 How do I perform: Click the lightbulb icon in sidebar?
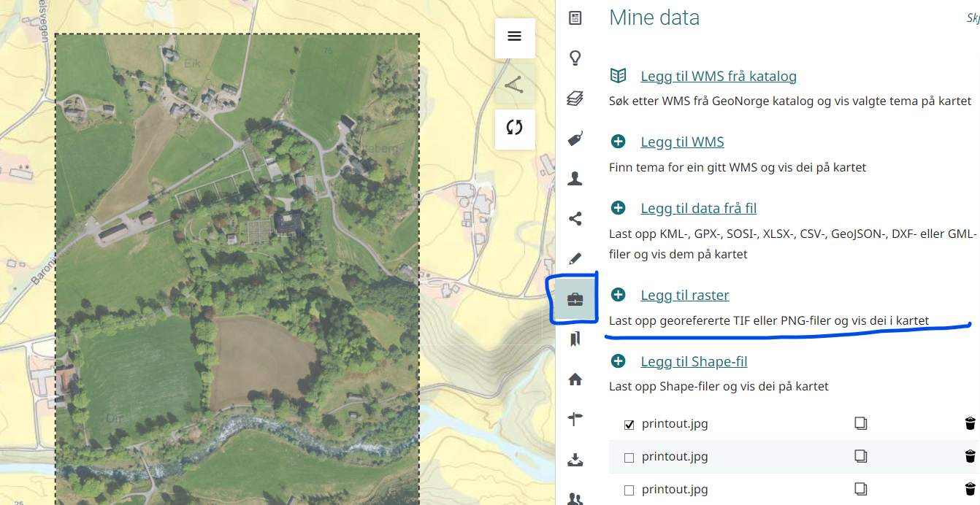click(575, 58)
